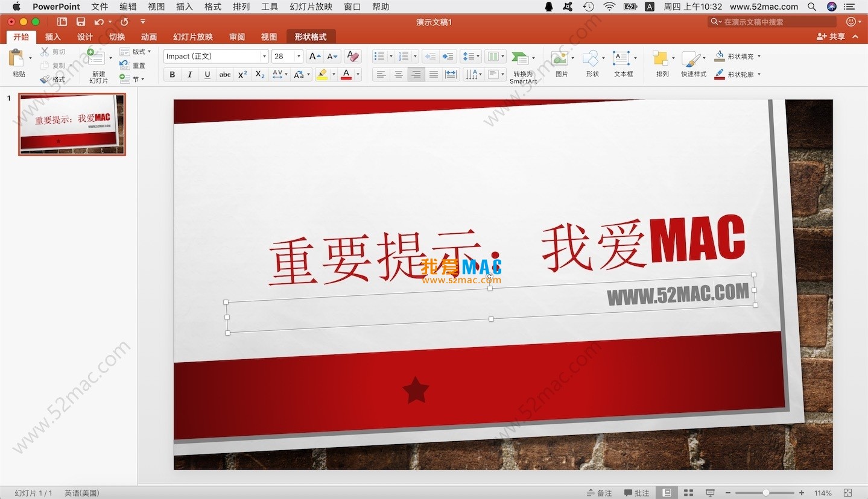868x499 pixels.
Task: Click the Comments (批注) status bar icon
Action: point(636,493)
